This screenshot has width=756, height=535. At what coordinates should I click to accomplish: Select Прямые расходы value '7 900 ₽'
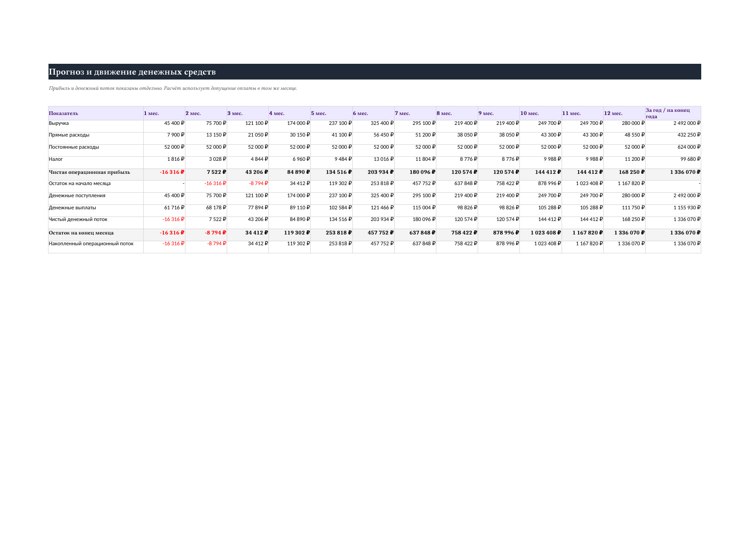pos(176,135)
